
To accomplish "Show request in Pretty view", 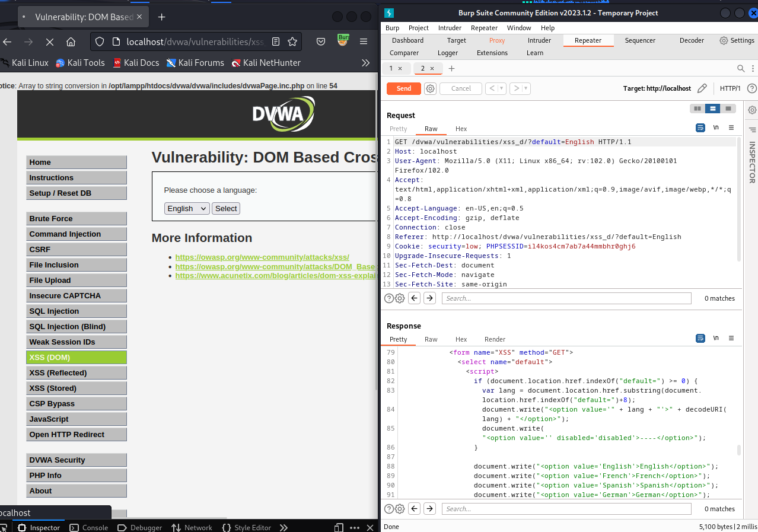I will point(398,129).
